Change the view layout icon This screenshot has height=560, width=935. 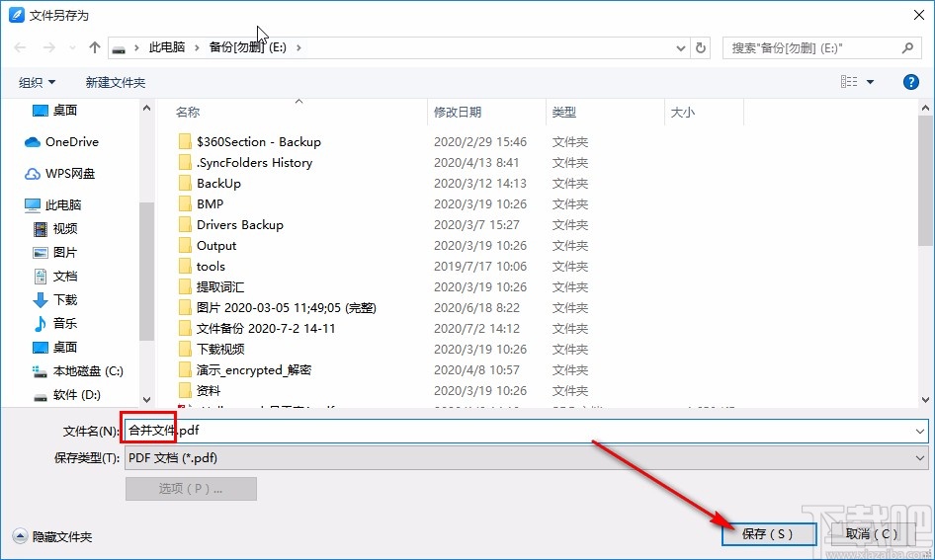coord(849,82)
